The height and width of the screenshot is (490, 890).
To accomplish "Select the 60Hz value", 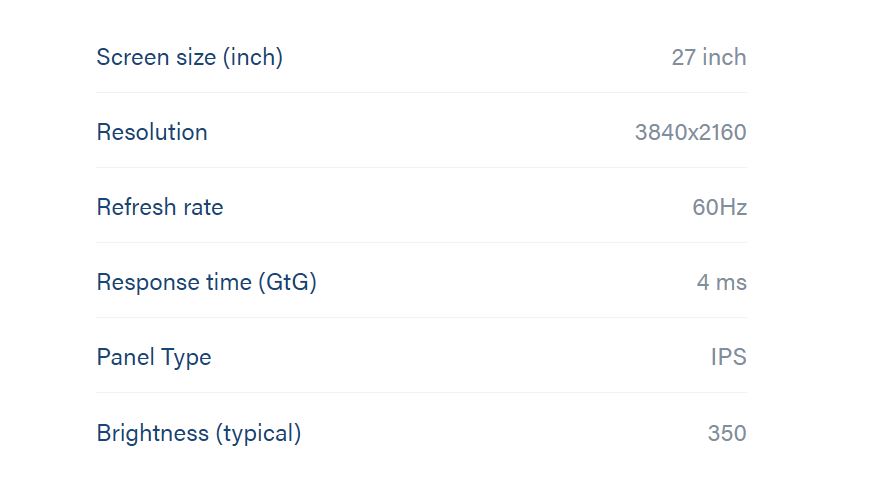I will [x=720, y=207].
